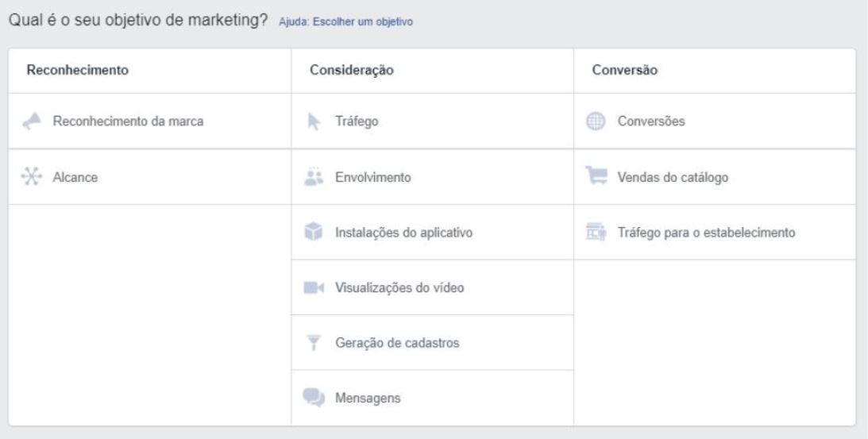Click the video camera icon for Visualizações

(x=314, y=287)
